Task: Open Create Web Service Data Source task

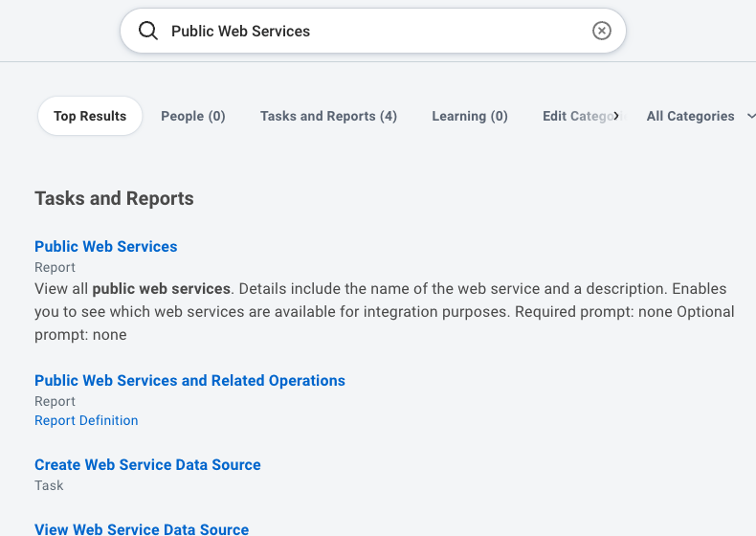Action: click(147, 464)
